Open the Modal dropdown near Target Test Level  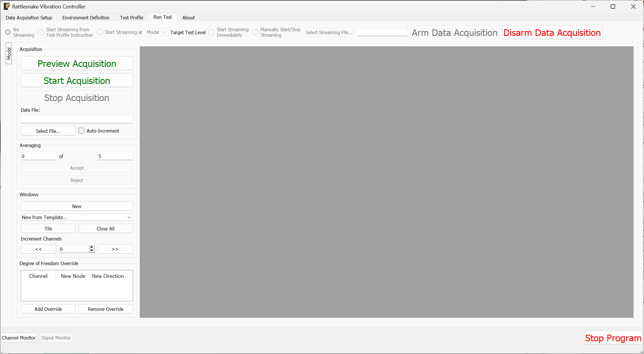click(x=156, y=32)
